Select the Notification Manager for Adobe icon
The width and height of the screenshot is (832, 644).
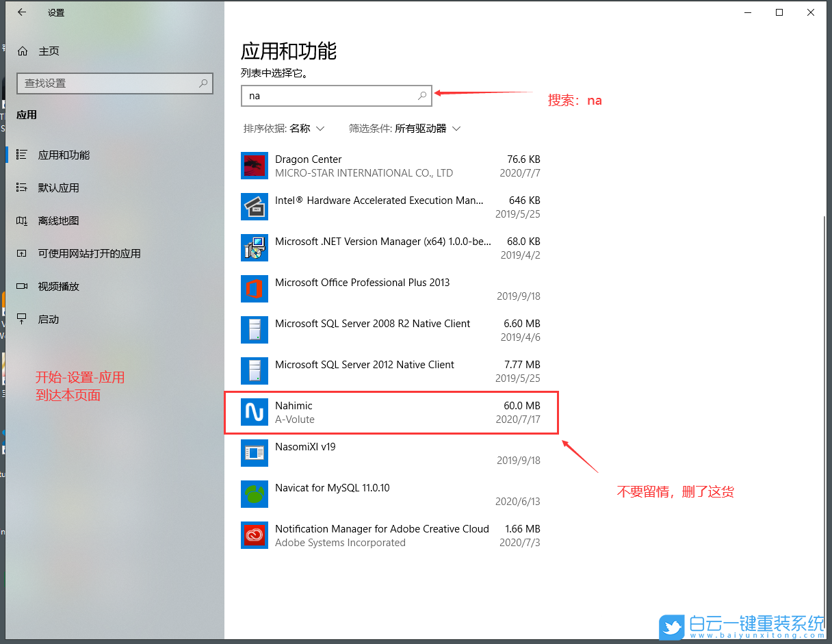click(x=254, y=535)
